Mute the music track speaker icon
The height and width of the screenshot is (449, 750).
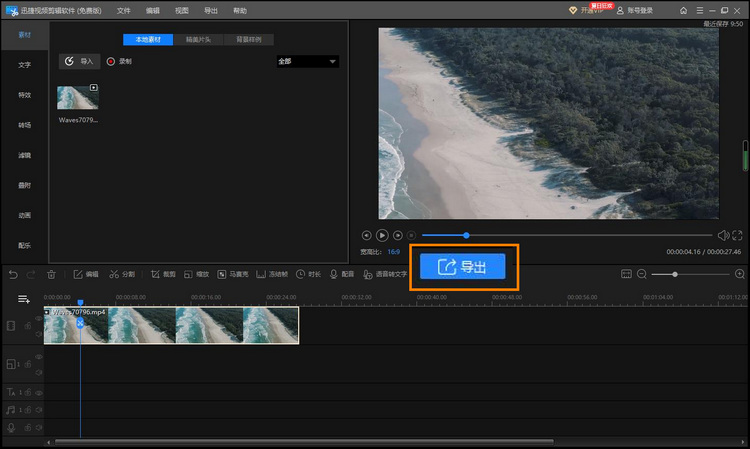click(x=39, y=410)
